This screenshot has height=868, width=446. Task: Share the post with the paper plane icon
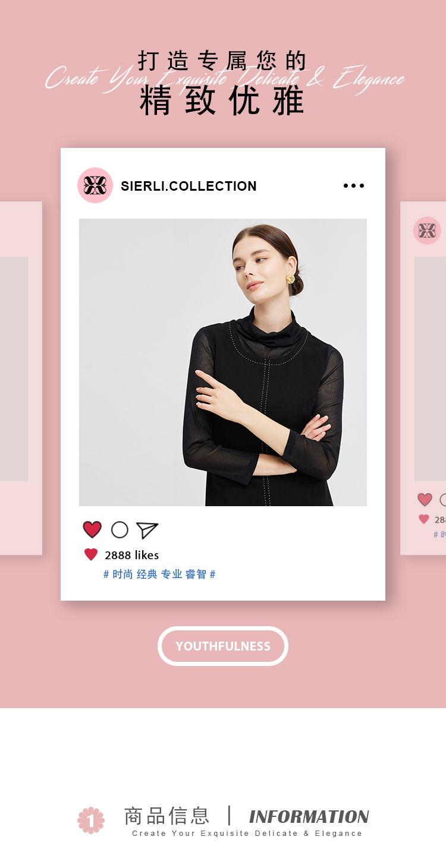(147, 530)
